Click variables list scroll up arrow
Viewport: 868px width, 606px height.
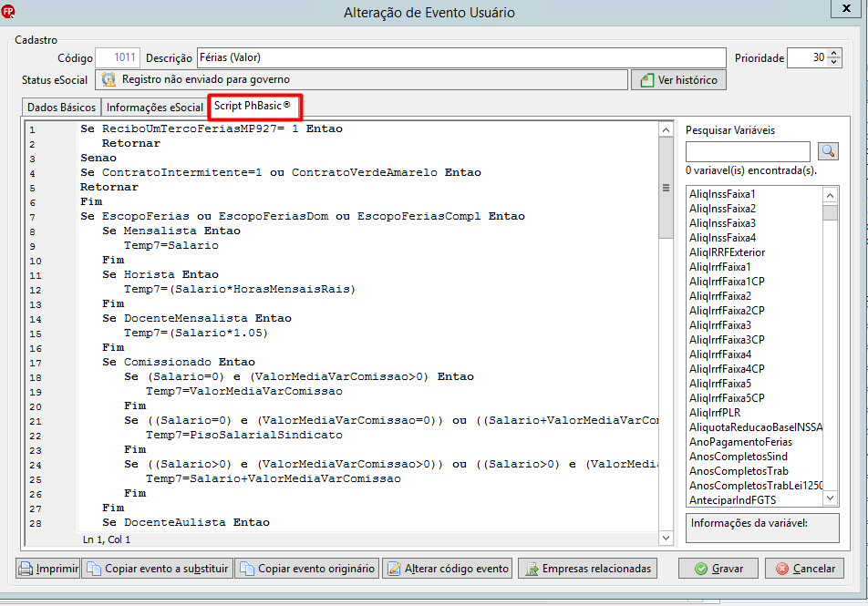(x=830, y=195)
